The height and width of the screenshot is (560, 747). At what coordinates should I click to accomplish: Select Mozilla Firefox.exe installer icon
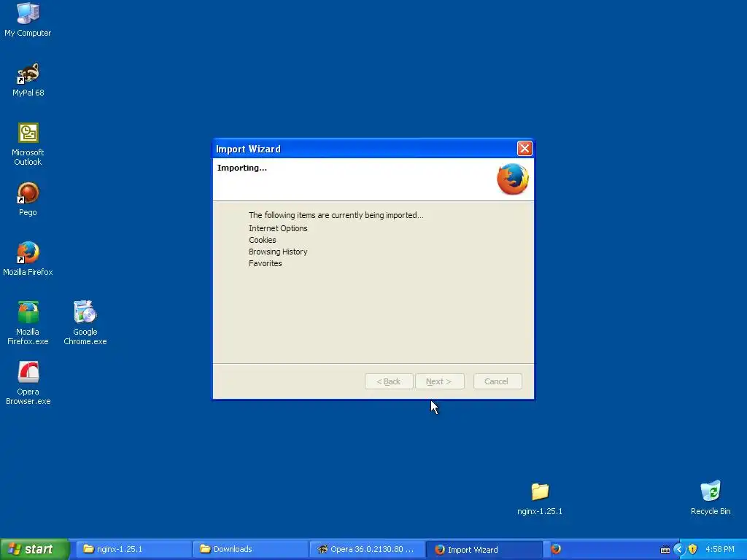(x=28, y=323)
